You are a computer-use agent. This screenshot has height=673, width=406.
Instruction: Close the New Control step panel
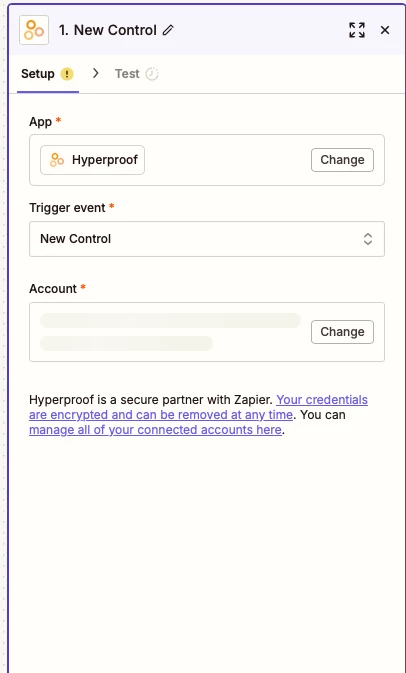(x=385, y=30)
